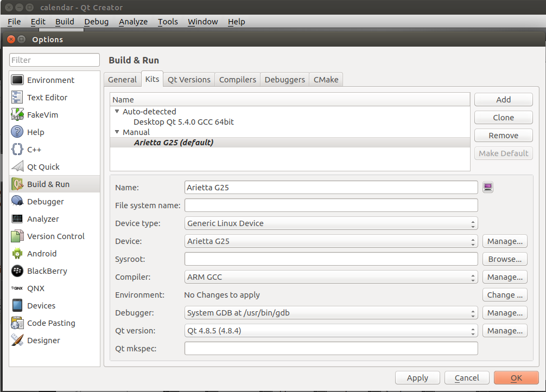Viewport: 546px width, 392px height.
Task: Click Manage next to Qt version
Action: 505,330
